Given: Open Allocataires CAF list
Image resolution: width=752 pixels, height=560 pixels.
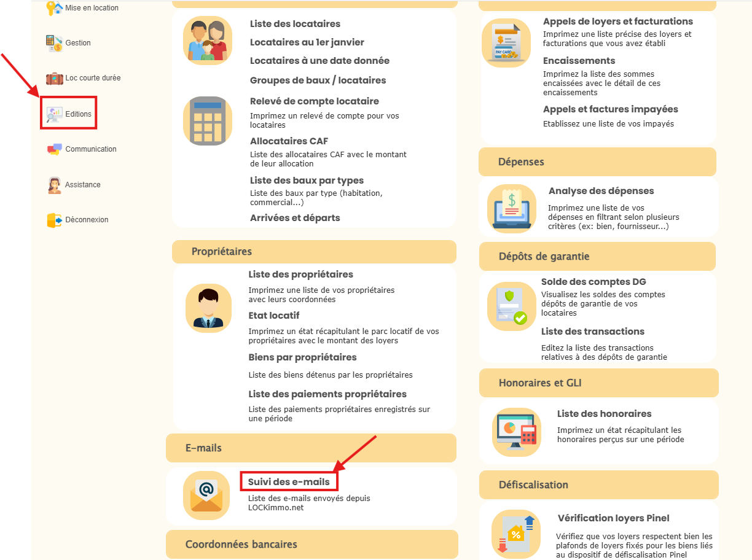Looking at the screenshot, I should [x=289, y=141].
